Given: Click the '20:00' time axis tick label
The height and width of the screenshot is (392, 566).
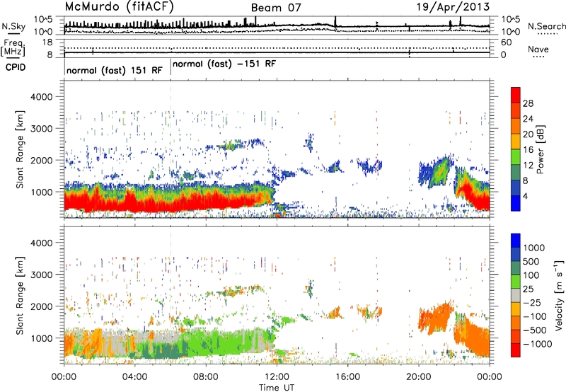Looking at the screenshot, I should click(x=419, y=377).
